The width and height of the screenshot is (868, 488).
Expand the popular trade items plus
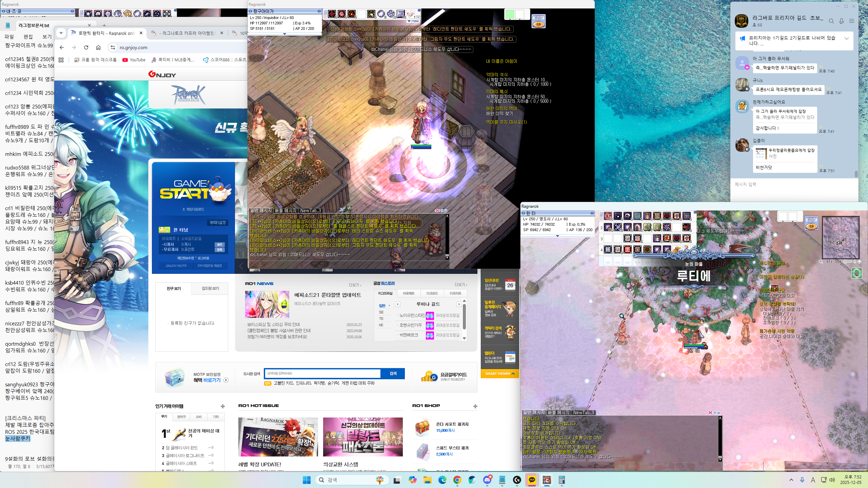coord(222,406)
